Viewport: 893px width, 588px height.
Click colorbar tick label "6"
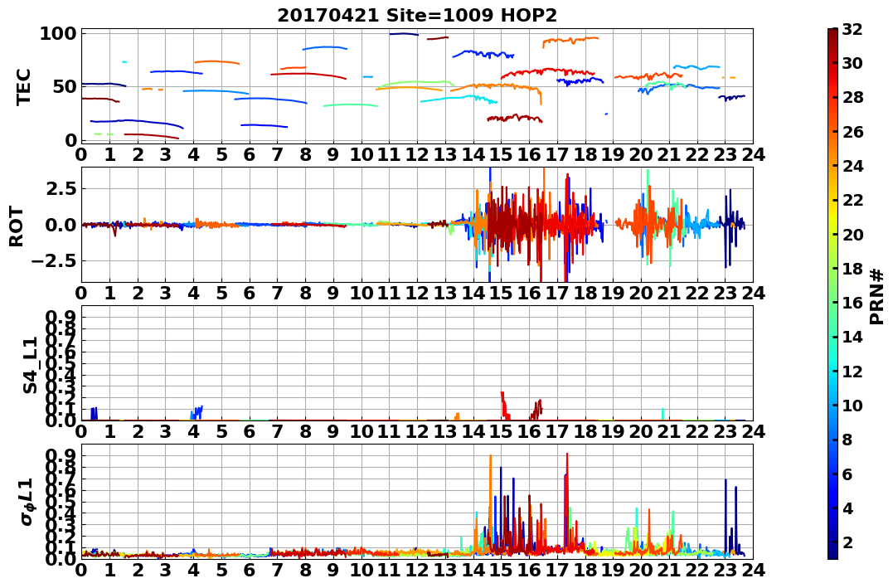coord(848,474)
